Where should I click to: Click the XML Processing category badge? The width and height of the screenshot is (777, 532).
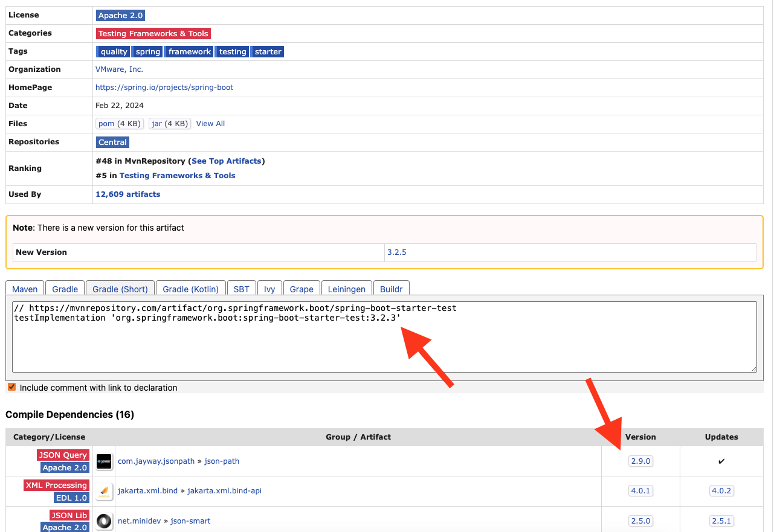pyautogui.click(x=57, y=486)
